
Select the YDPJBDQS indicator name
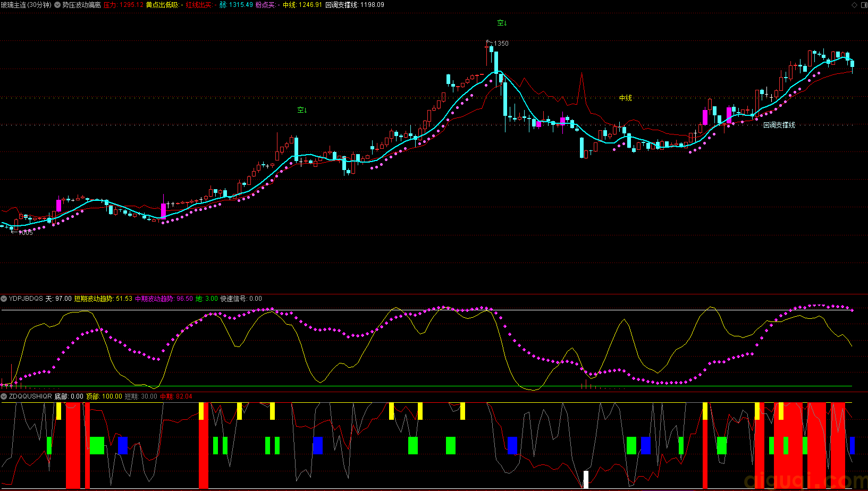[x=26, y=299]
